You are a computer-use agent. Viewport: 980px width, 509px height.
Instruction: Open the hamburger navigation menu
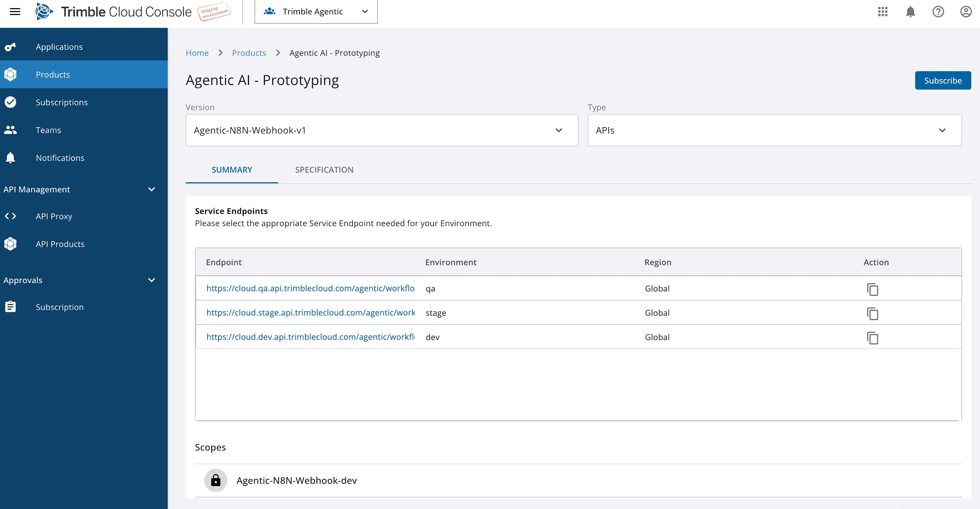15,12
